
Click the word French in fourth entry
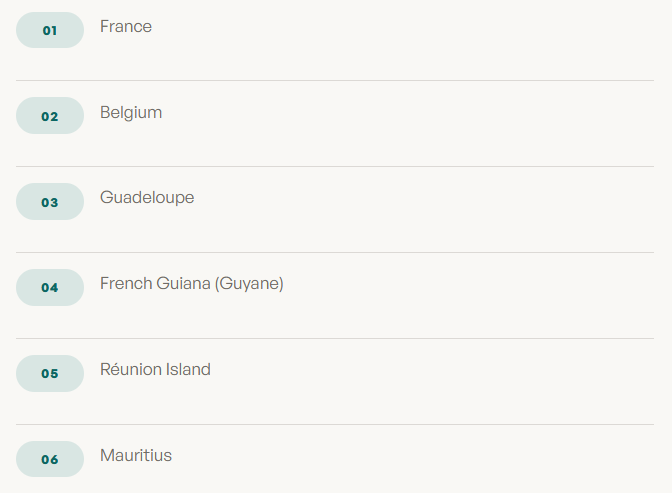pos(126,283)
